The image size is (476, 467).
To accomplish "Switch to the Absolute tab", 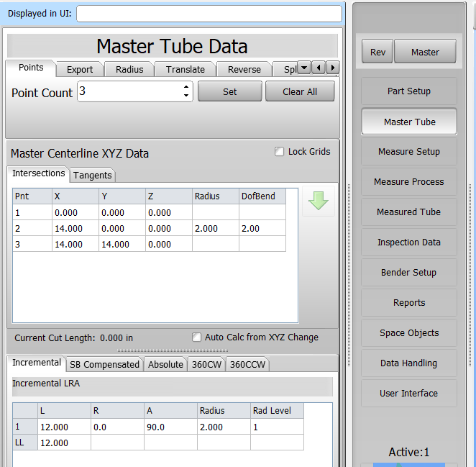I will (166, 364).
